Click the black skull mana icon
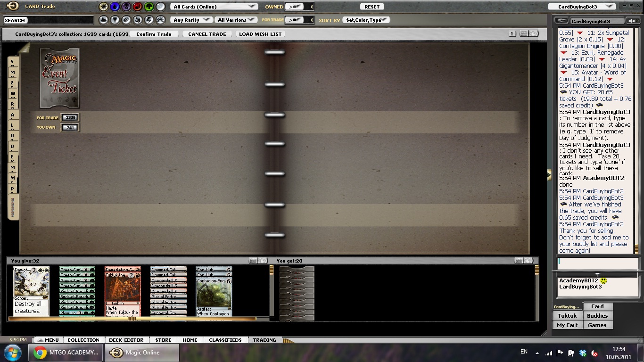This screenshot has height=362, width=644. (x=126, y=7)
